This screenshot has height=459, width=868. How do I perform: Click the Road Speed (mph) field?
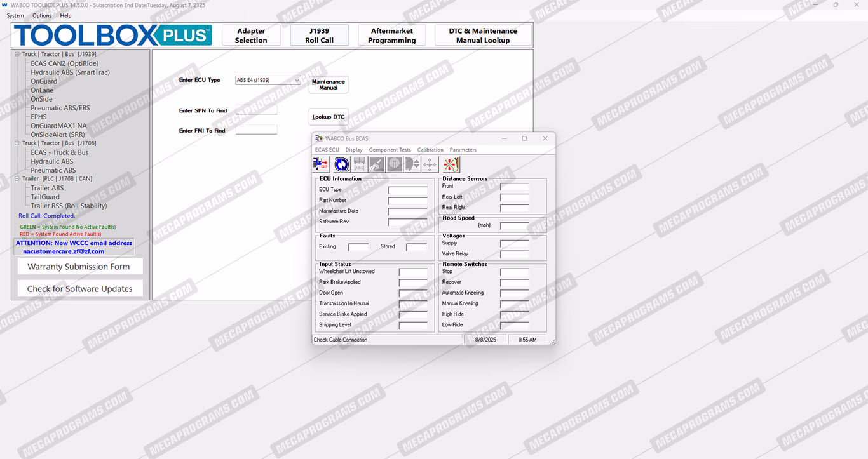(x=514, y=225)
